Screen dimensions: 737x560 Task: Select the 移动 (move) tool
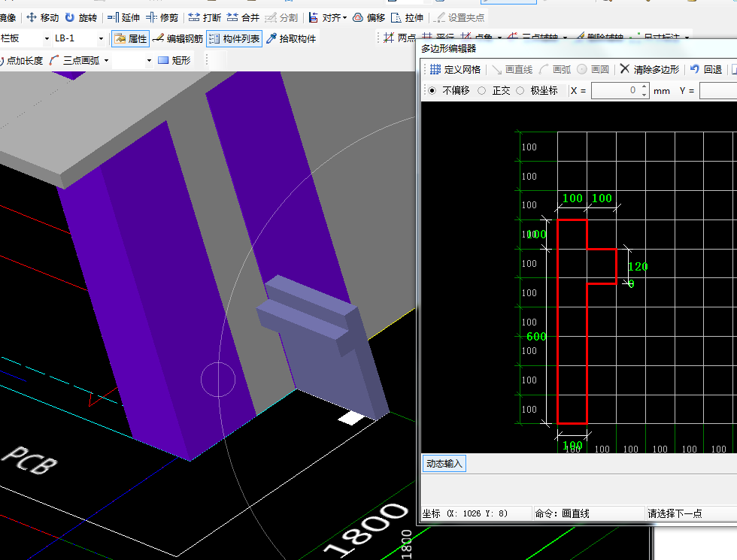pyautogui.click(x=42, y=18)
